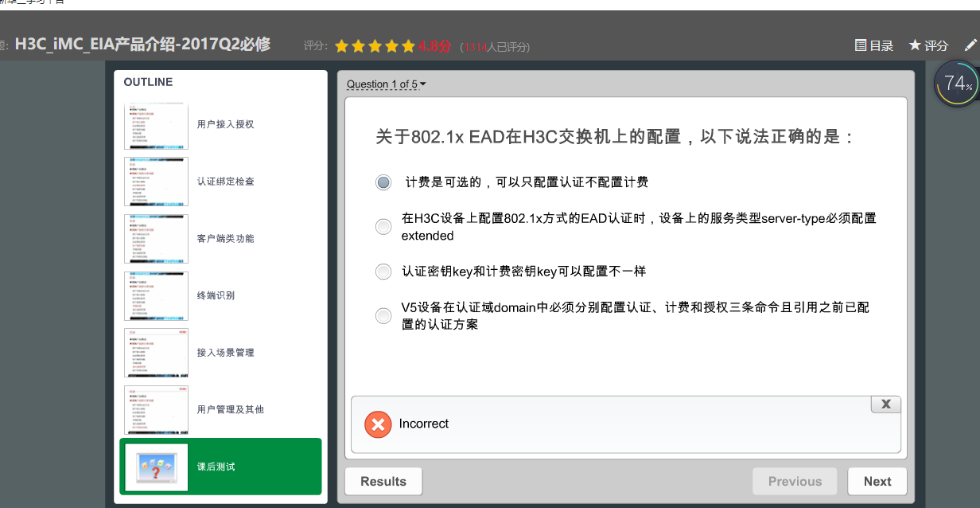Viewport: 980px width, 508px height.
Task: Open the 终端识别 outline item
Action: pyautogui.click(x=220, y=295)
